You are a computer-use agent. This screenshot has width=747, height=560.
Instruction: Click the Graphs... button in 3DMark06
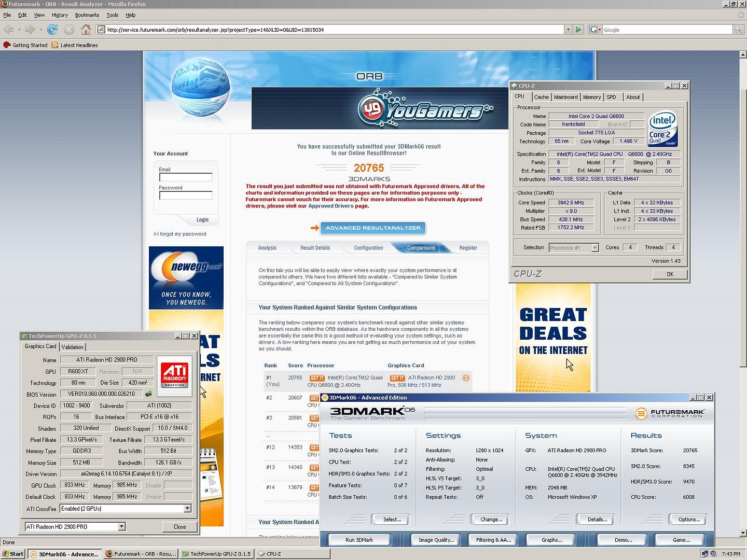(x=551, y=540)
